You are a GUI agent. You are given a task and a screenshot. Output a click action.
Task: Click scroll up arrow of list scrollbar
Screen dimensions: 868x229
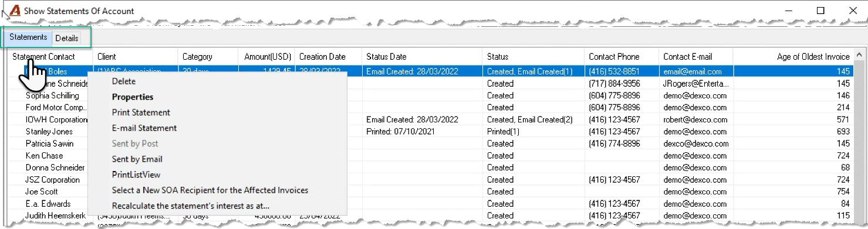tap(859, 54)
